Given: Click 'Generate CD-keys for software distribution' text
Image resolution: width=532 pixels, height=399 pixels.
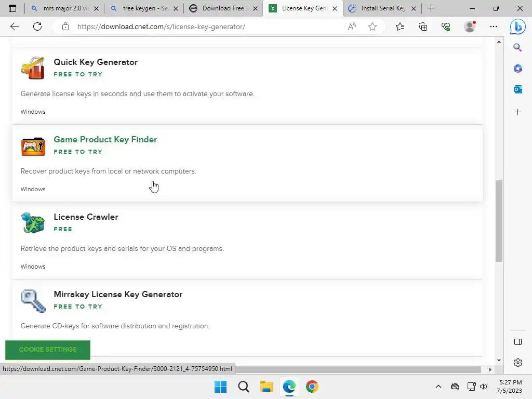Looking at the screenshot, I should coord(115,326).
